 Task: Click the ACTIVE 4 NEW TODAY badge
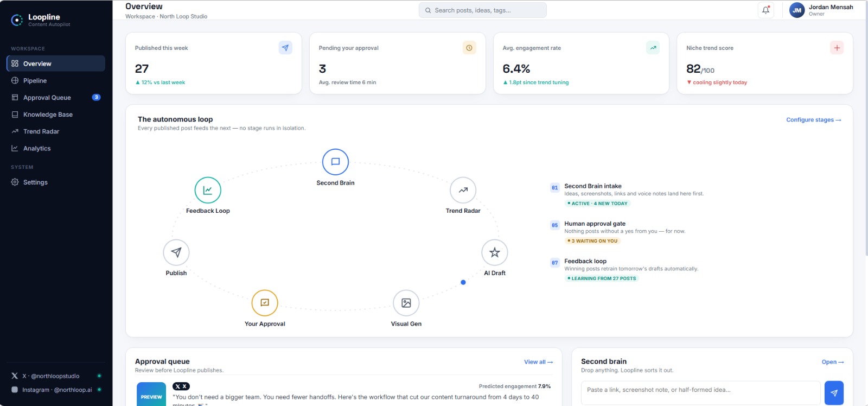[x=597, y=204]
